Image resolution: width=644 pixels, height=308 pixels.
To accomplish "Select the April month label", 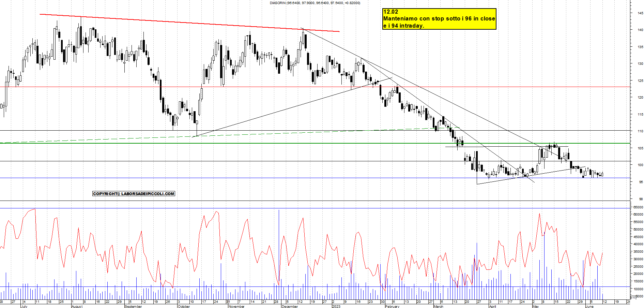I will coord(492,306).
